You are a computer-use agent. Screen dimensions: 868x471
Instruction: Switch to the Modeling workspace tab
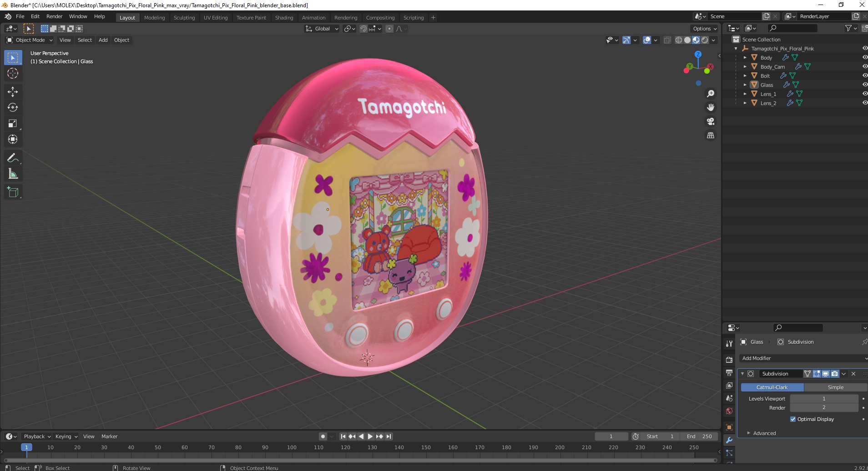[154, 18]
